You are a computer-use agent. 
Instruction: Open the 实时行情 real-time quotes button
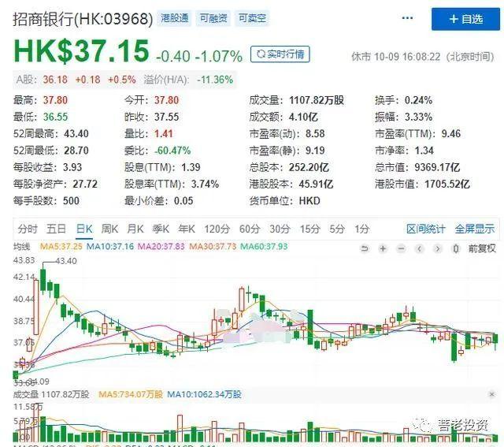tap(280, 54)
